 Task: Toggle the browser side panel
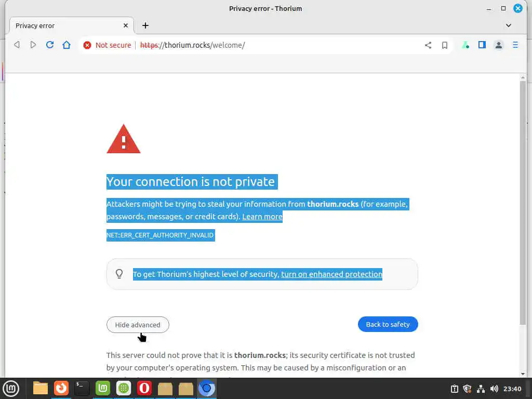(482, 45)
